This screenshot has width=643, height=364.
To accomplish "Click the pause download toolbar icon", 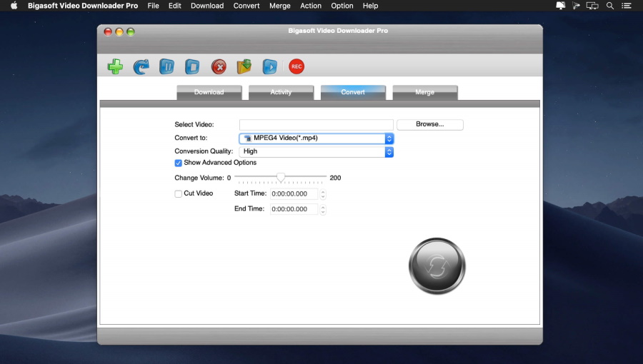I will tap(166, 66).
